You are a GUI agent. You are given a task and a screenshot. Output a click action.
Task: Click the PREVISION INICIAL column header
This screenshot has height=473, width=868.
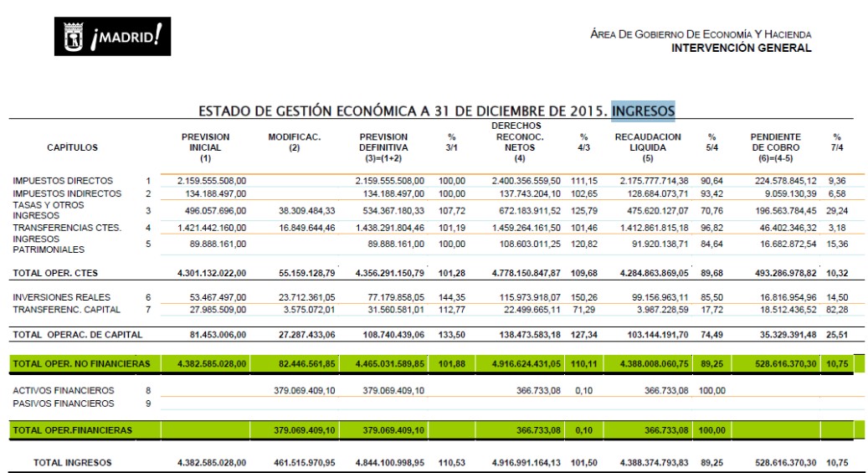pyautogui.click(x=205, y=147)
